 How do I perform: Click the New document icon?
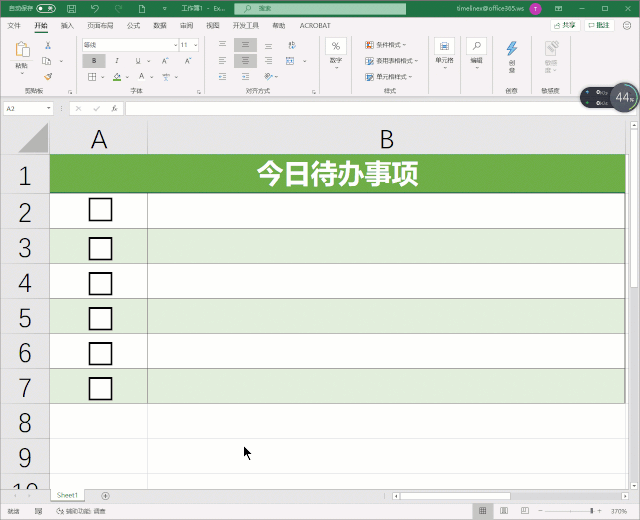[x=142, y=8]
